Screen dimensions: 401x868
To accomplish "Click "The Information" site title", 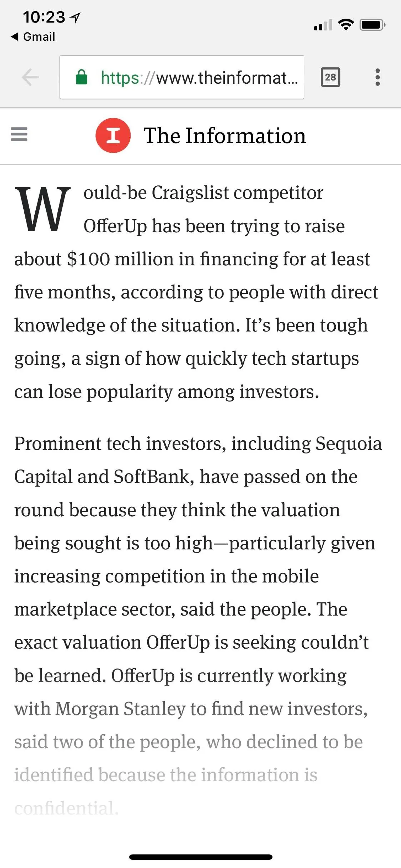I will [225, 135].
